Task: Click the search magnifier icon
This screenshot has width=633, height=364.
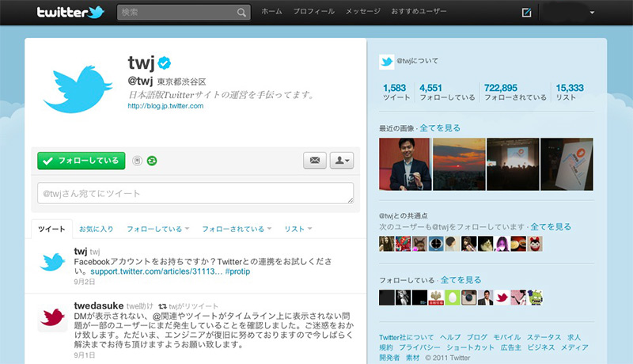Action: coord(241,13)
